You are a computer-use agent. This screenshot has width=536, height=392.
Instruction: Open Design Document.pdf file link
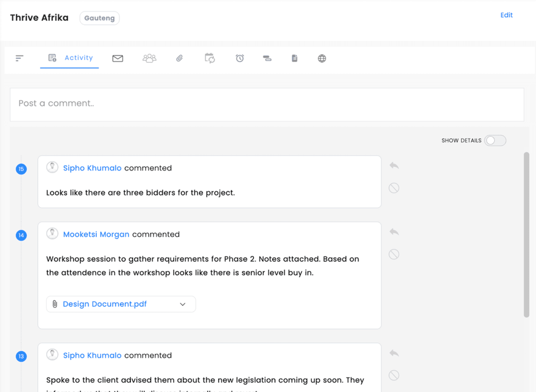coord(105,304)
